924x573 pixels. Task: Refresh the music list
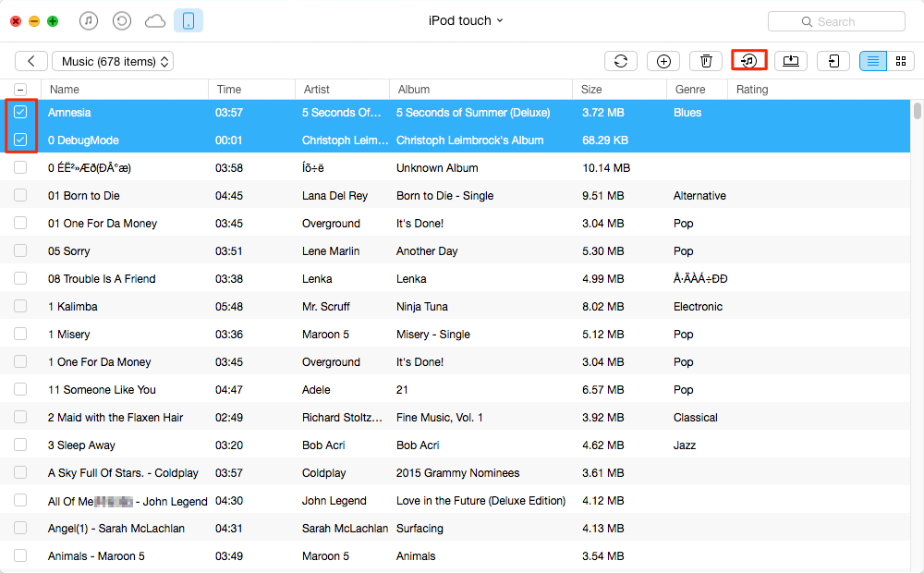pyautogui.click(x=621, y=61)
